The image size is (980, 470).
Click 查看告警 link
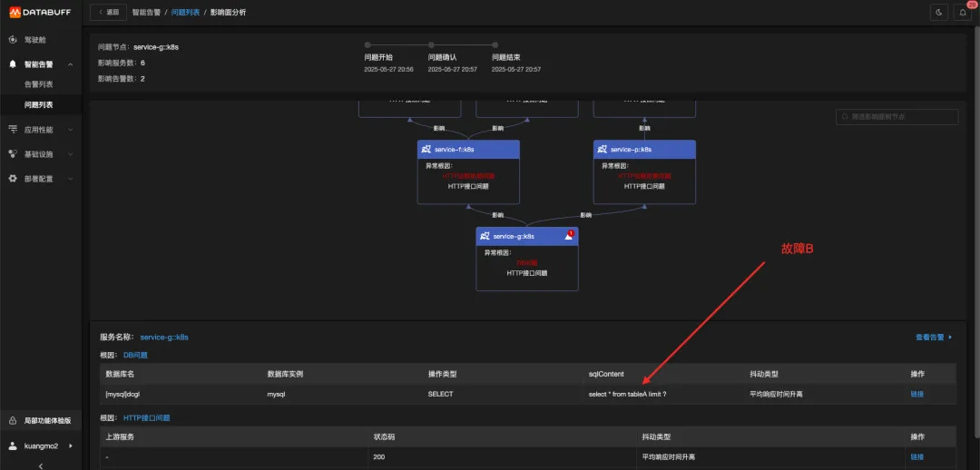click(934, 338)
